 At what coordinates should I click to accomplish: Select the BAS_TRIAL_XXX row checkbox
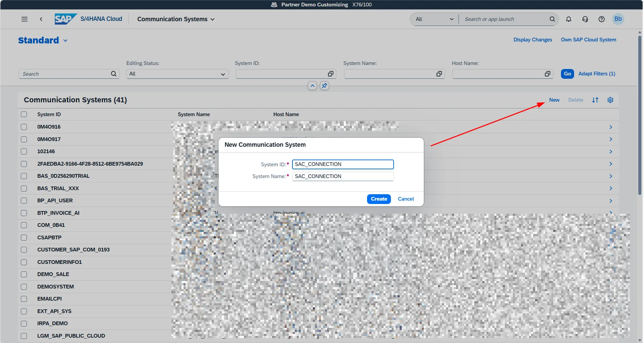tap(24, 188)
